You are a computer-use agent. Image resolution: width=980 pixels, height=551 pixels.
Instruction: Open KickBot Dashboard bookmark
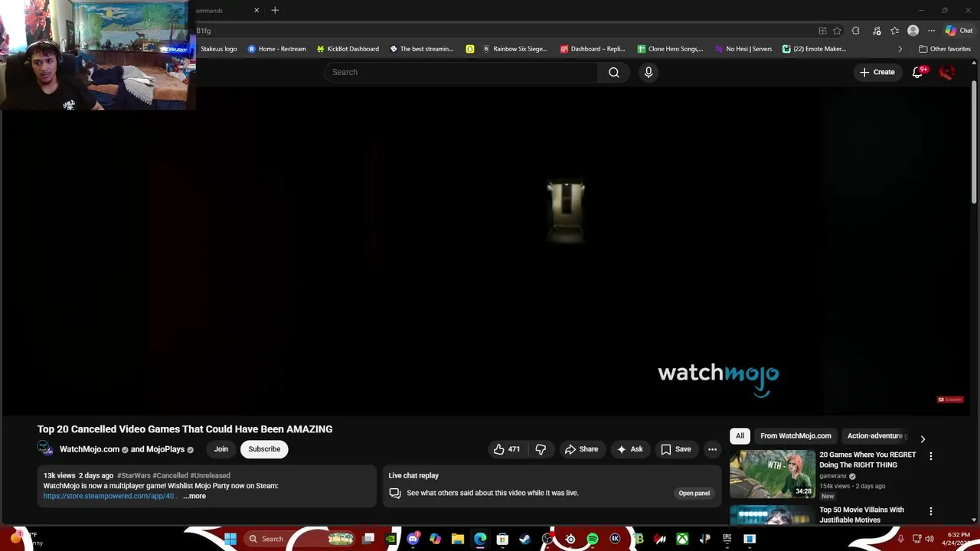[347, 49]
